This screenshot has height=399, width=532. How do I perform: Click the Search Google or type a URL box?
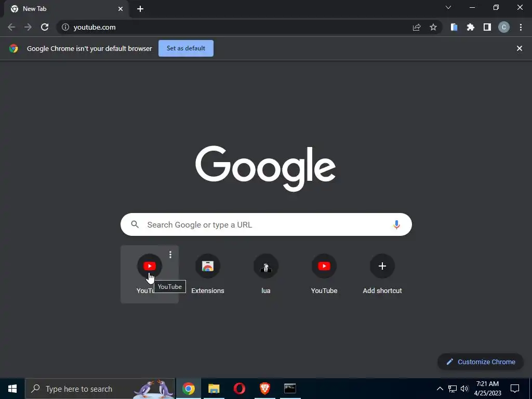[266, 224]
